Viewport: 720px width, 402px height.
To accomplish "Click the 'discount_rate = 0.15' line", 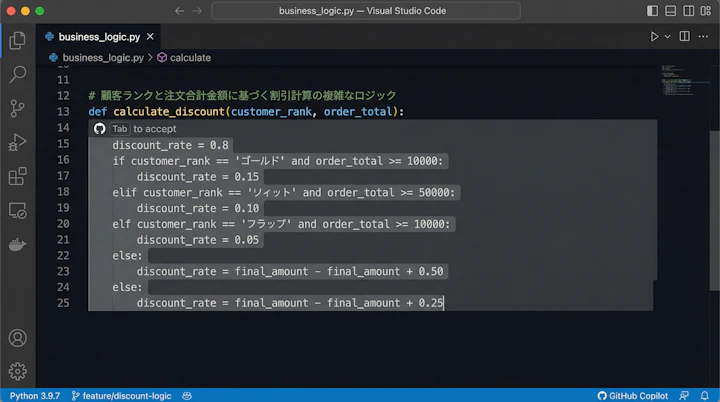I will pyautogui.click(x=198, y=177).
